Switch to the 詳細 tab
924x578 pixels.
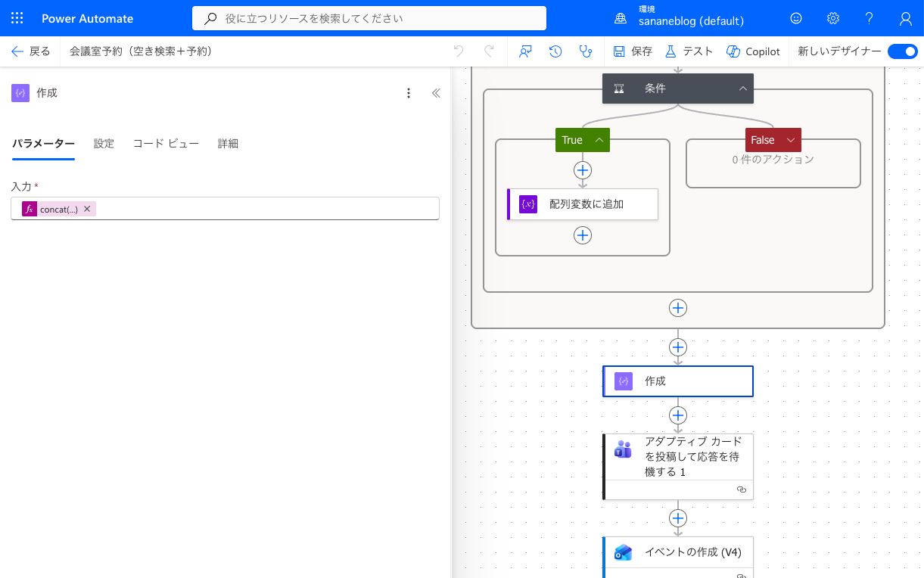tap(228, 144)
